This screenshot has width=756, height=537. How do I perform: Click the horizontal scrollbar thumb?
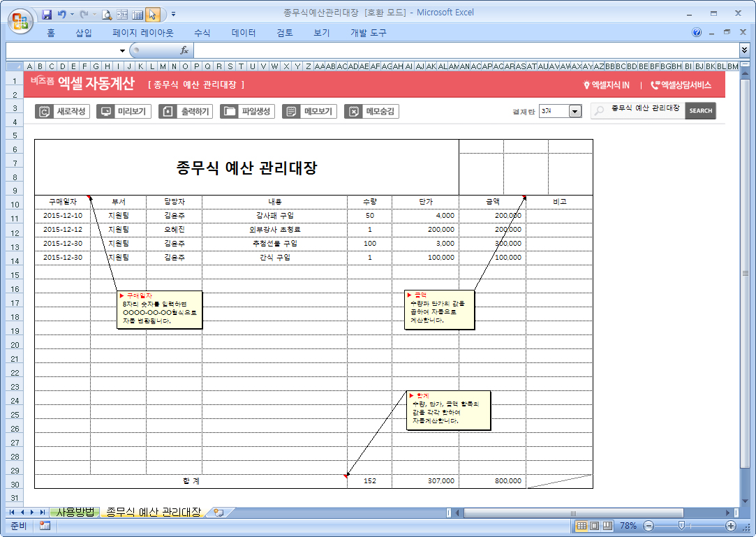tap(573, 513)
